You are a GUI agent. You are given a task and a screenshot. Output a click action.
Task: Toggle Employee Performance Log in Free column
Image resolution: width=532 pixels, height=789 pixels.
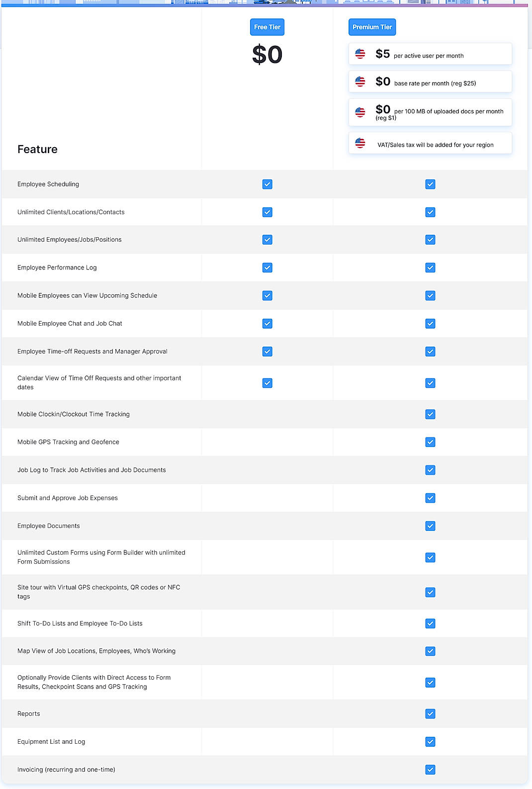coord(267,267)
